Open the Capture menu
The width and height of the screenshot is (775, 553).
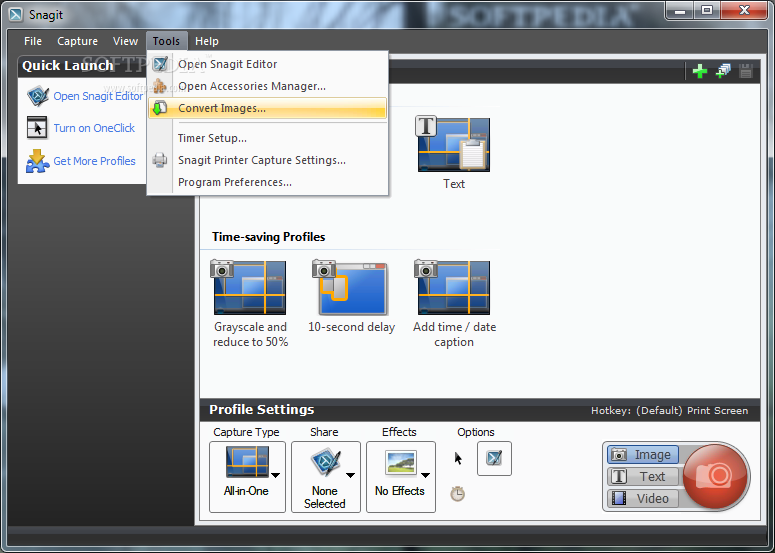point(77,41)
